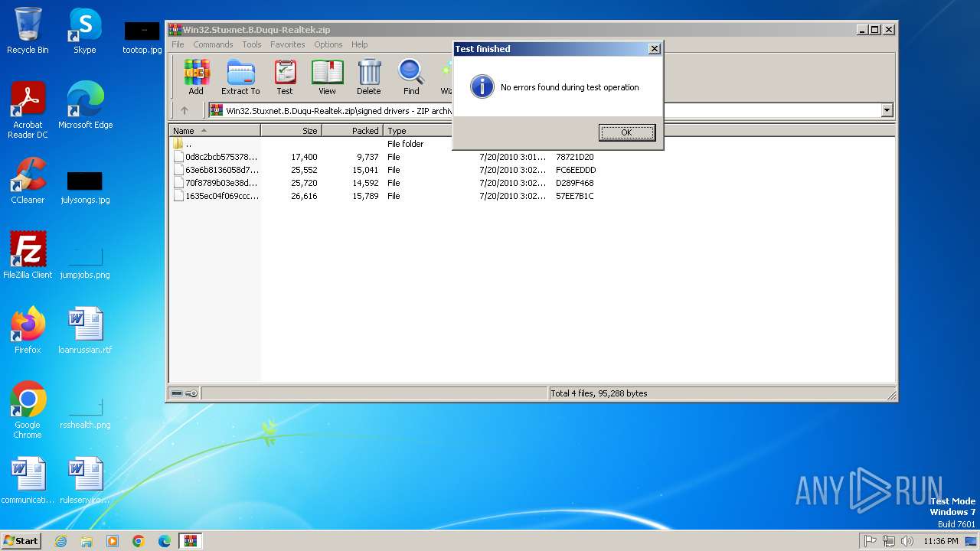Open Acrobat Reader DC shortcut
This screenshot has width=980, height=551.
[x=28, y=110]
